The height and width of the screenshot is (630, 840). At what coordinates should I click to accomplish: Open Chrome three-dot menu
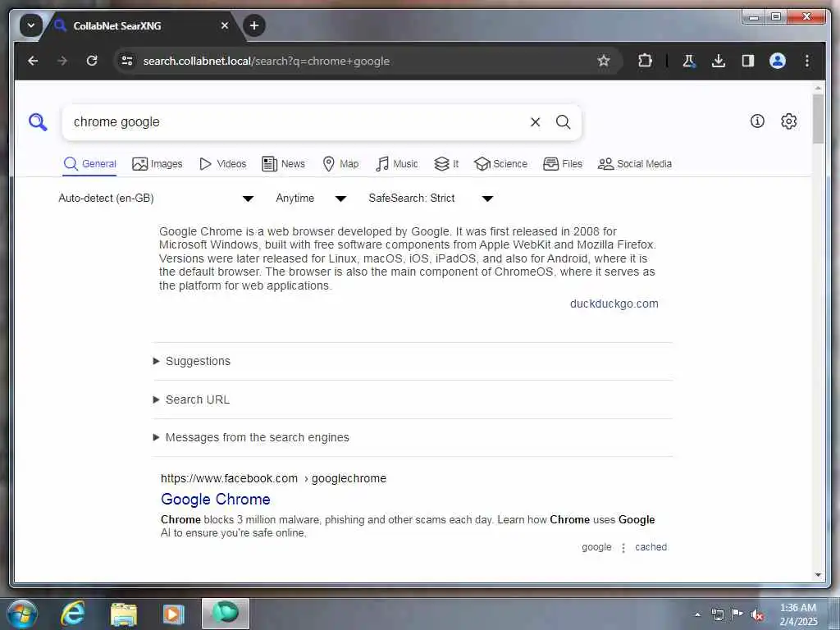(807, 61)
